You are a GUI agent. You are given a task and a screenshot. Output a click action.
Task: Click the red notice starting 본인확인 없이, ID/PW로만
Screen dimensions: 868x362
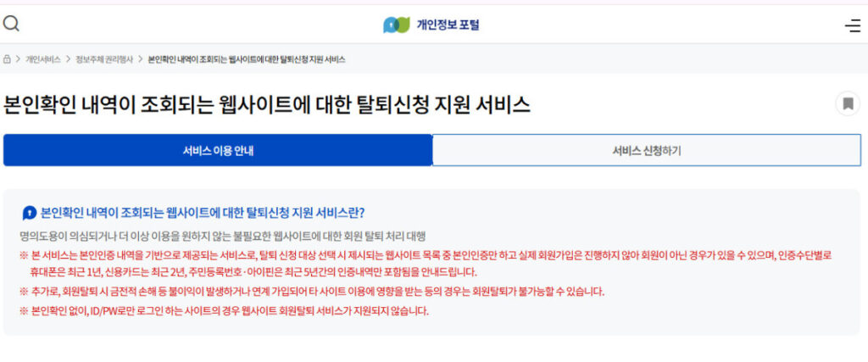[x=224, y=310]
